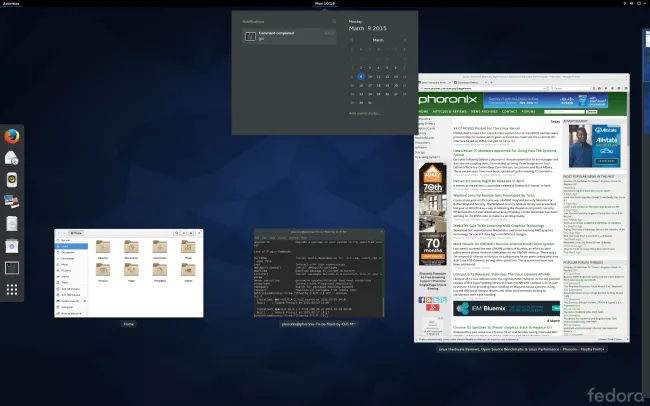Clear notifications with the icon beside Notifications
The width and height of the screenshot is (650, 406).
tap(334, 22)
